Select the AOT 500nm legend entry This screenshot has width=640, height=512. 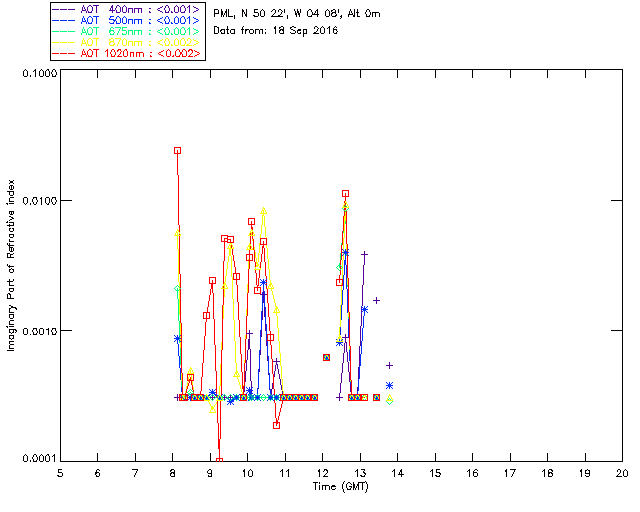127,20
